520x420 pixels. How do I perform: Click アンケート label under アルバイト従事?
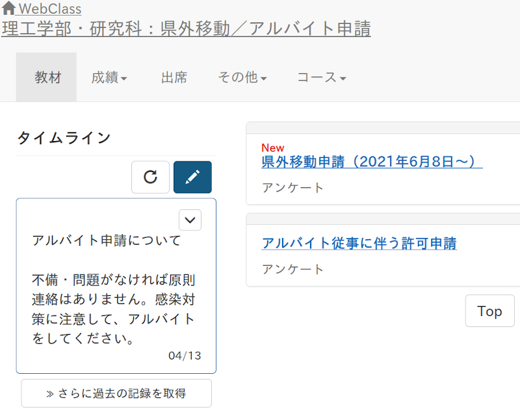coord(292,269)
